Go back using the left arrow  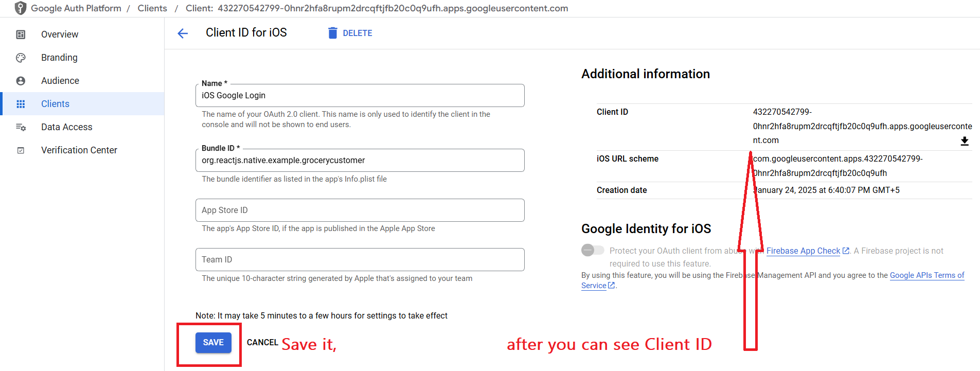pos(183,33)
